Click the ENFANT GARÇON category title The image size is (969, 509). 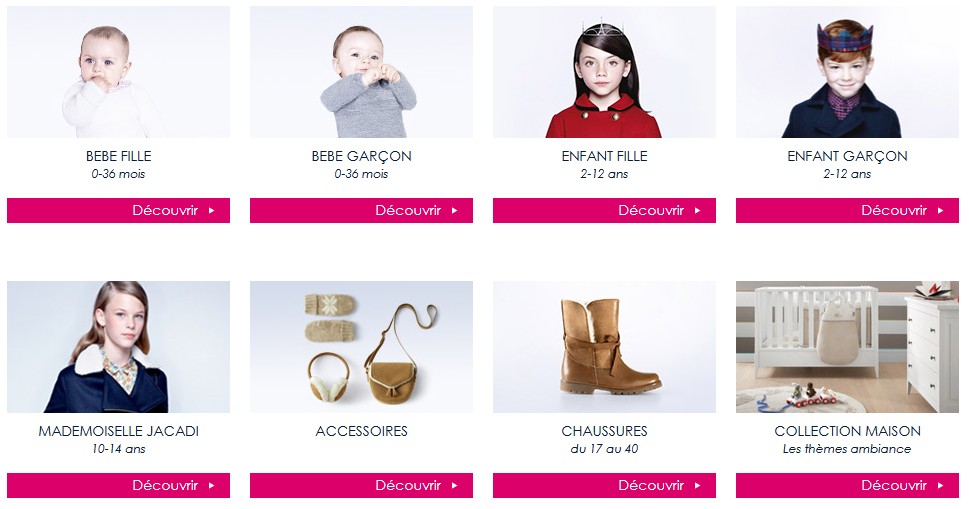point(847,157)
